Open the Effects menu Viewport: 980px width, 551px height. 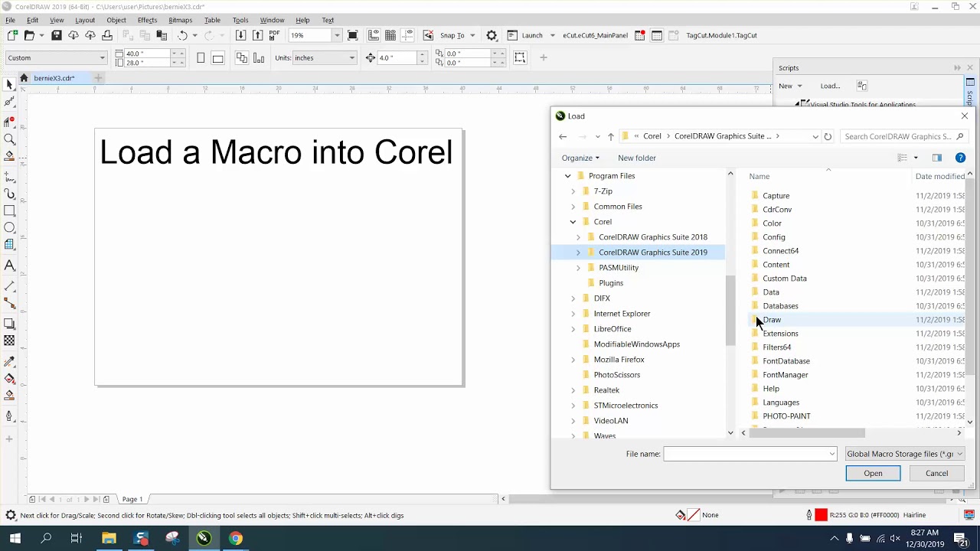147,20
